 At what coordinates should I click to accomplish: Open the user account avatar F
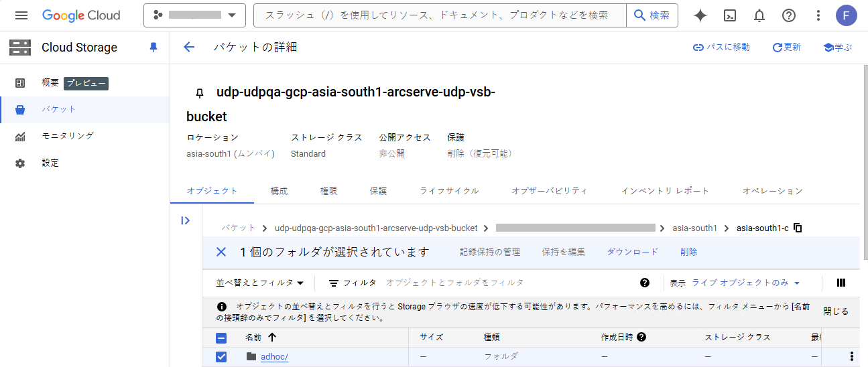click(x=847, y=15)
